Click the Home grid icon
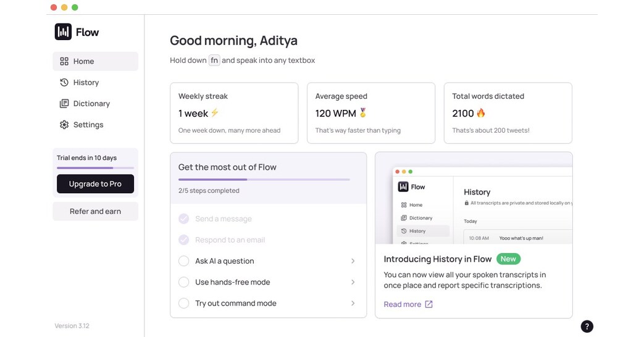The image size is (644, 337). pyautogui.click(x=64, y=61)
